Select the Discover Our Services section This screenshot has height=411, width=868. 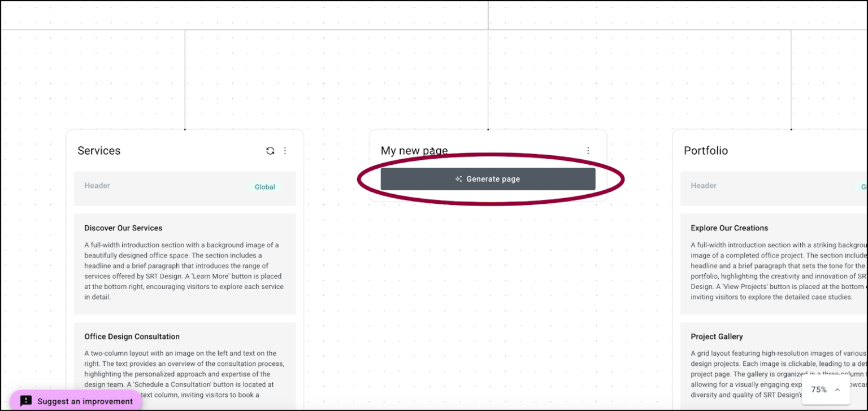tap(185, 263)
